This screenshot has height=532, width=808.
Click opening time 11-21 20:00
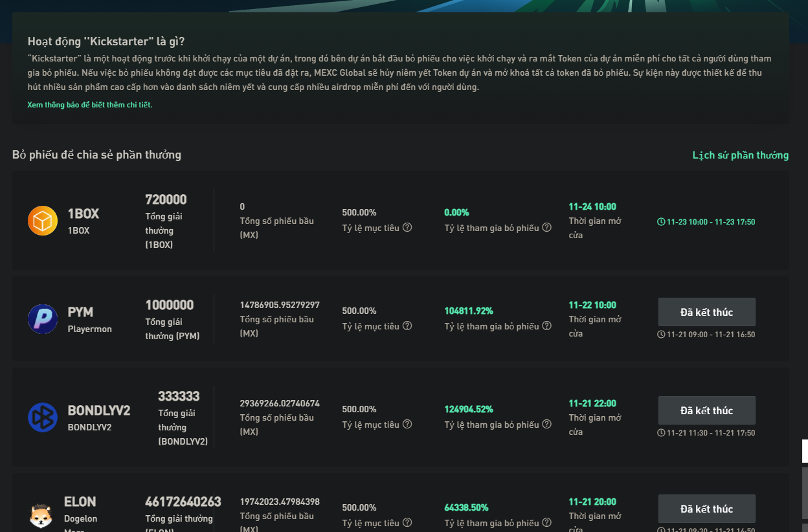(592, 502)
